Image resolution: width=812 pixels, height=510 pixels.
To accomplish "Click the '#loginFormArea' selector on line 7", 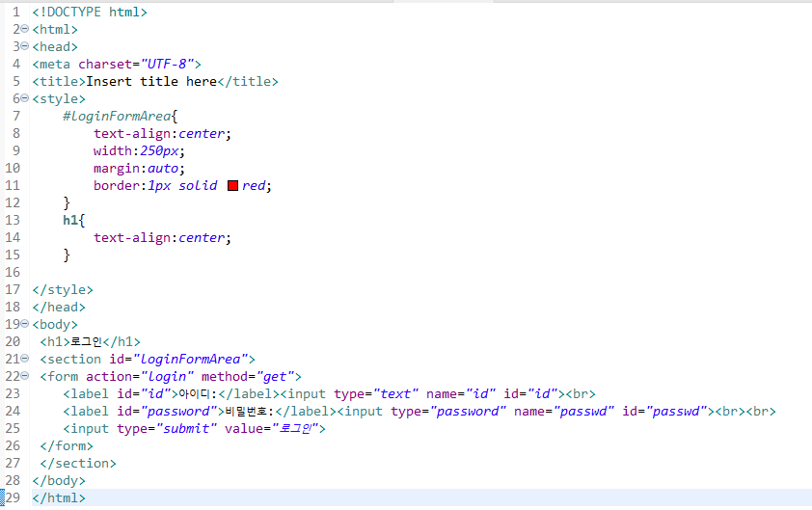I will pos(117,116).
